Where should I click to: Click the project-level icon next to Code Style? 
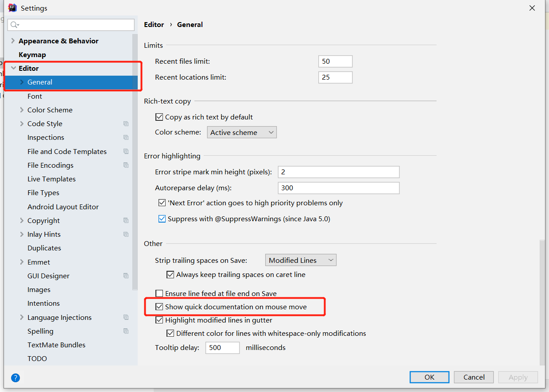126,124
